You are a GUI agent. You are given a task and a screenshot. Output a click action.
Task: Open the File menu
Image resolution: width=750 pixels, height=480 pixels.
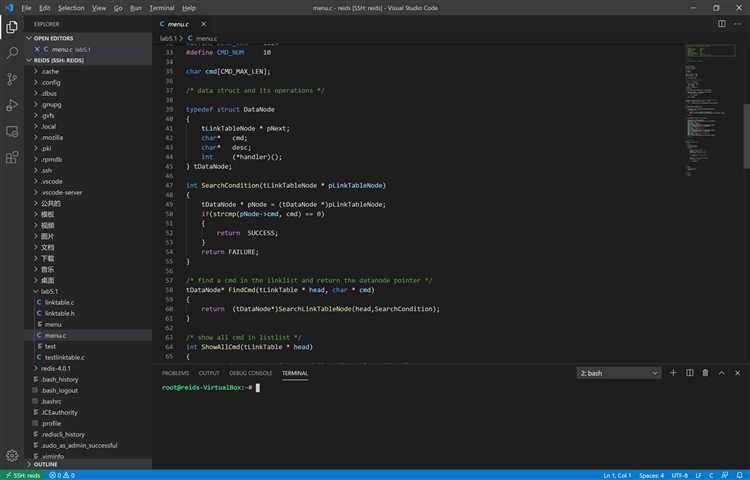pos(26,8)
